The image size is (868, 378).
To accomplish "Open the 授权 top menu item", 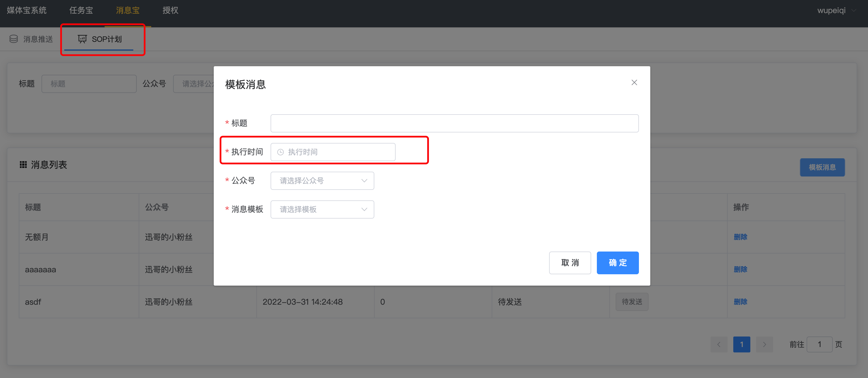I will [170, 11].
